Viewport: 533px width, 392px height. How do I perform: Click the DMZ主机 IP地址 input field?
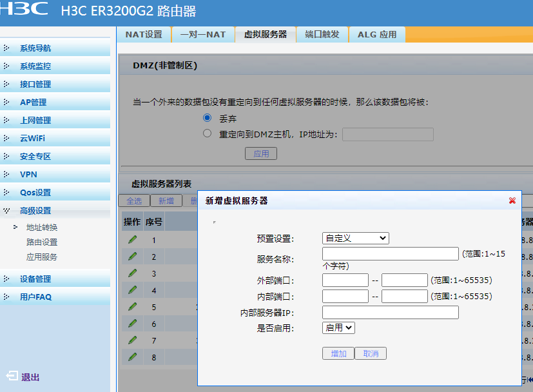pyautogui.click(x=388, y=134)
